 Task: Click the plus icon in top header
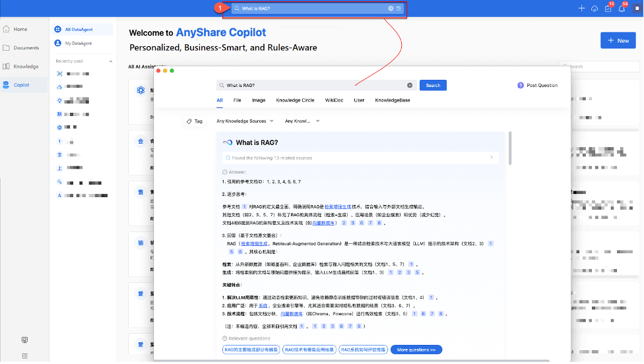click(581, 9)
